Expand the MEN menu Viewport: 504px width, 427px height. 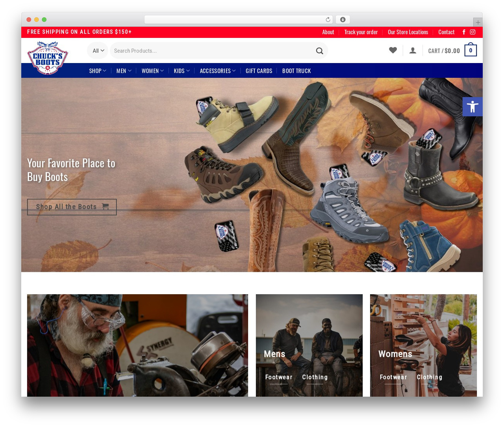click(x=124, y=71)
